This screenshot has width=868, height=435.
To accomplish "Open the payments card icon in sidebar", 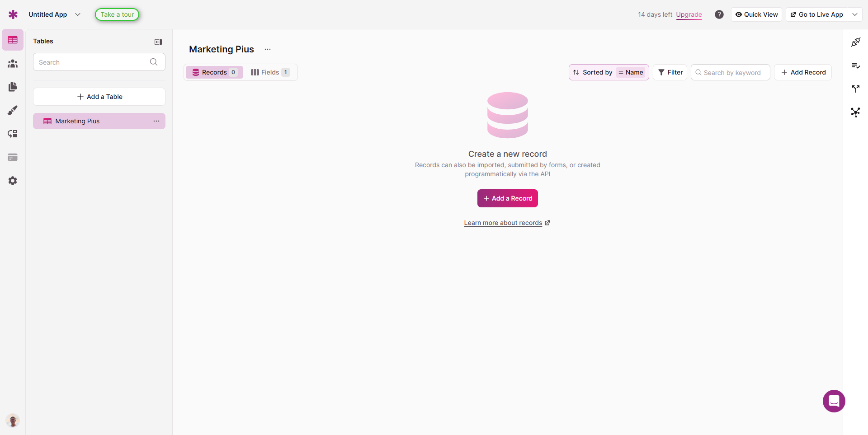I will (x=13, y=157).
